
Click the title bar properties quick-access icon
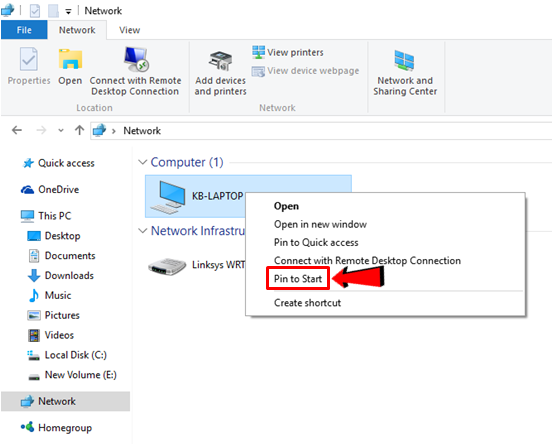35,11
